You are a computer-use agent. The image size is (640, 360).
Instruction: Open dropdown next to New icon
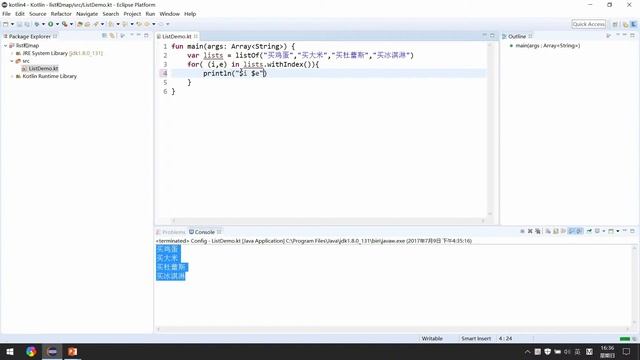coord(12,24)
